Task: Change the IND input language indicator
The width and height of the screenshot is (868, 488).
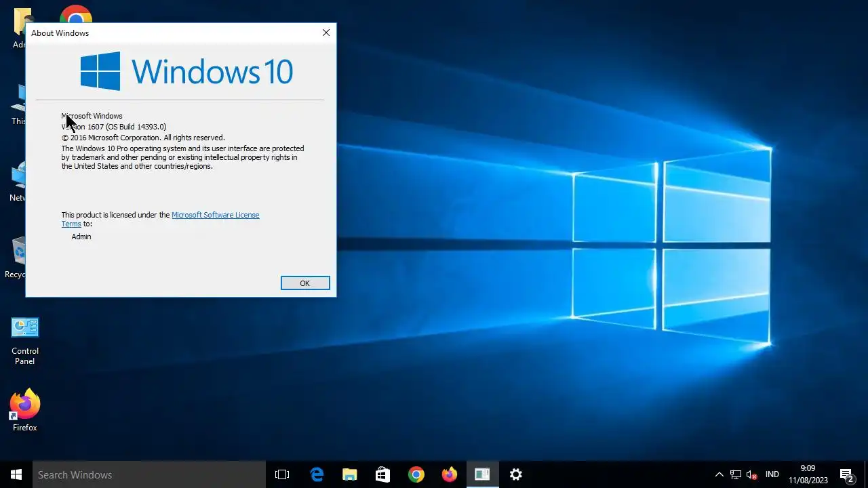Action: (x=772, y=474)
